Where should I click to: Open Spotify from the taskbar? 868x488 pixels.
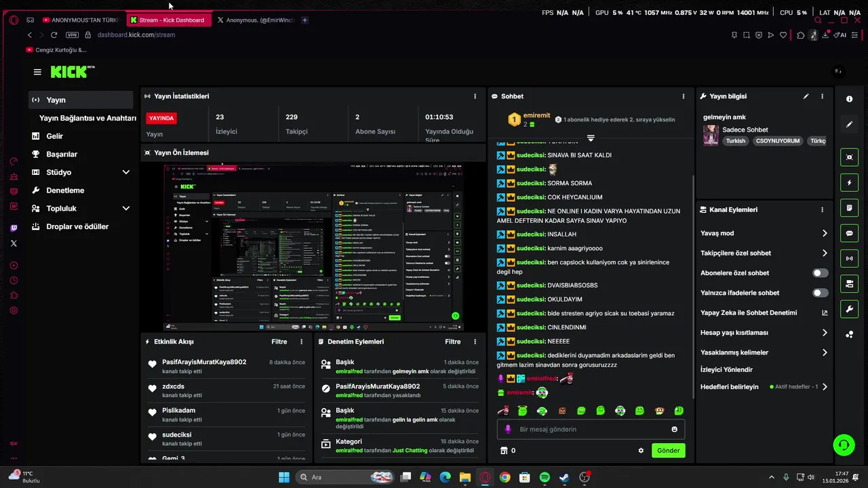(x=545, y=477)
